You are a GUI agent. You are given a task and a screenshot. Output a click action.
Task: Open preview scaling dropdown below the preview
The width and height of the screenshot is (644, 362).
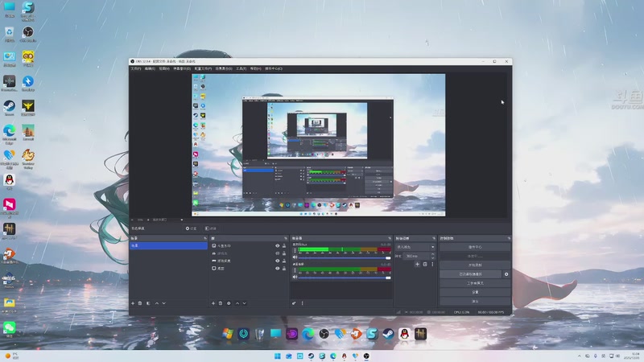167,220
